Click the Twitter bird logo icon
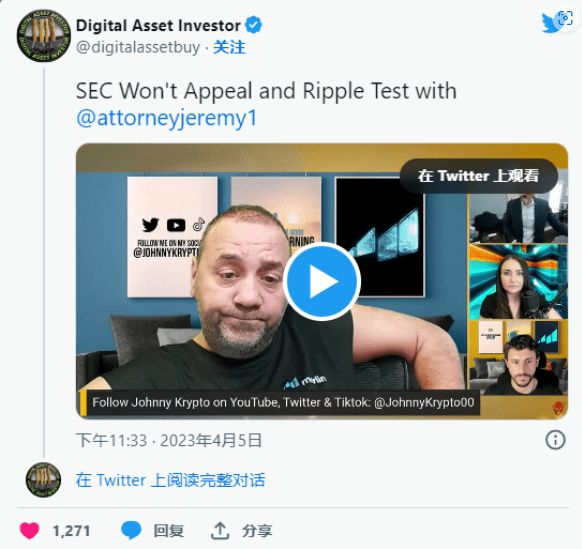 [551, 23]
